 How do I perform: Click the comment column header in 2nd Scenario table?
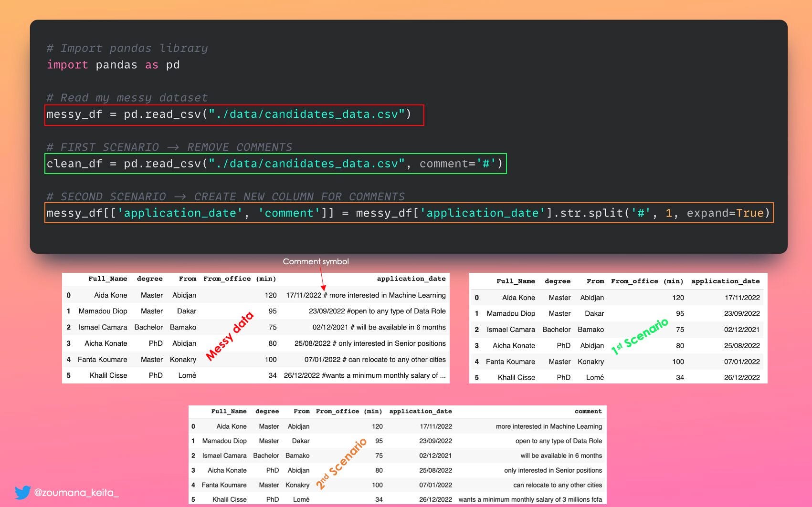(x=588, y=411)
